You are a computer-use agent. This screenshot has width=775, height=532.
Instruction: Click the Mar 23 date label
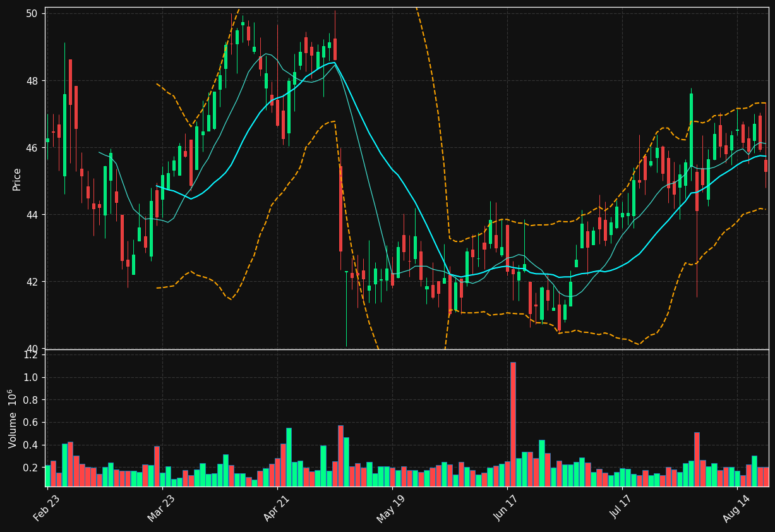[161, 508]
